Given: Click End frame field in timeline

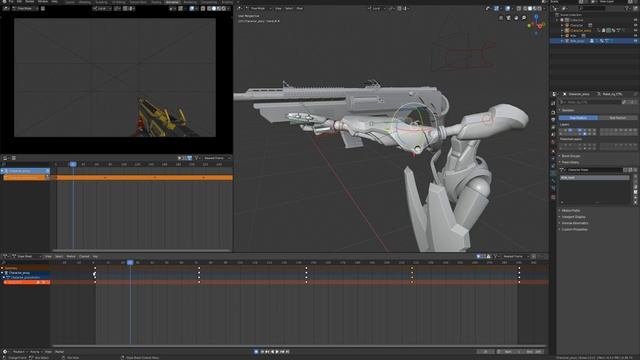Looking at the screenshot, I should tap(535, 351).
